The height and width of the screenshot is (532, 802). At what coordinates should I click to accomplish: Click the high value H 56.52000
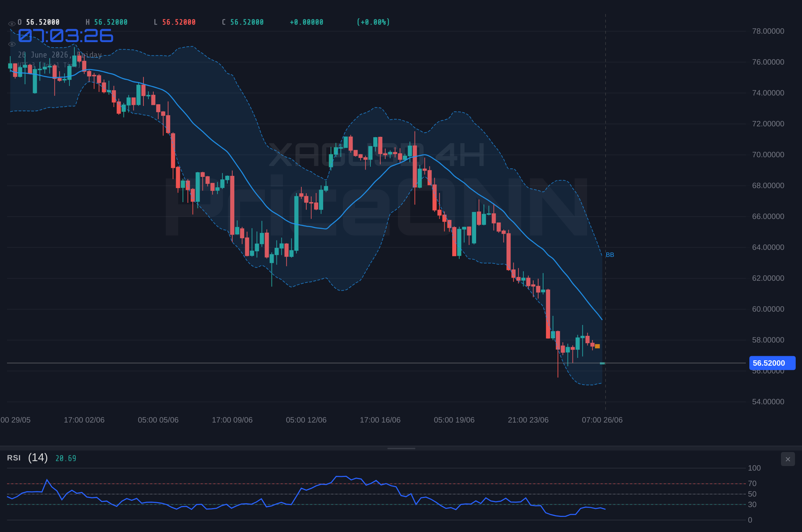(107, 22)
